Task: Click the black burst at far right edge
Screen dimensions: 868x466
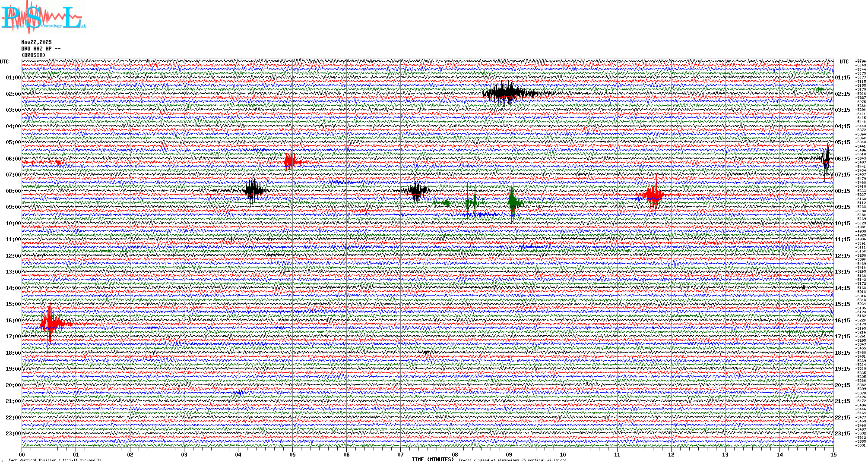Action: tap(826, 159)
